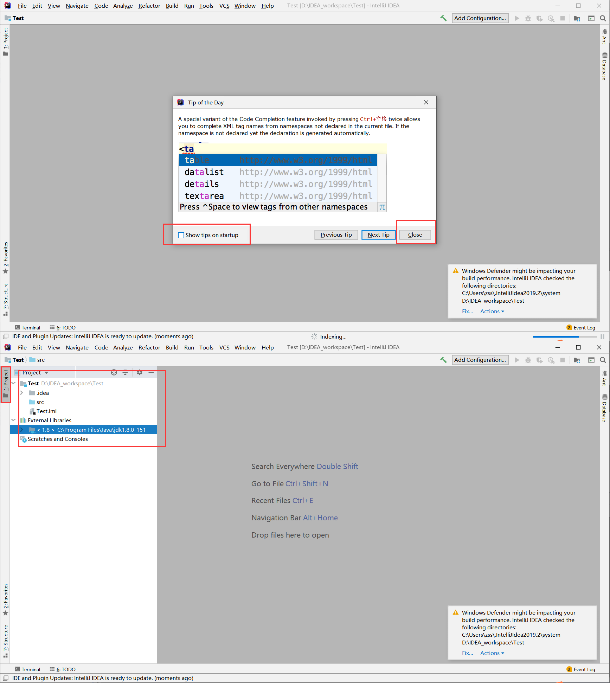
Task: Click Run icon in top window toolbar
Action: pos(517,18)
